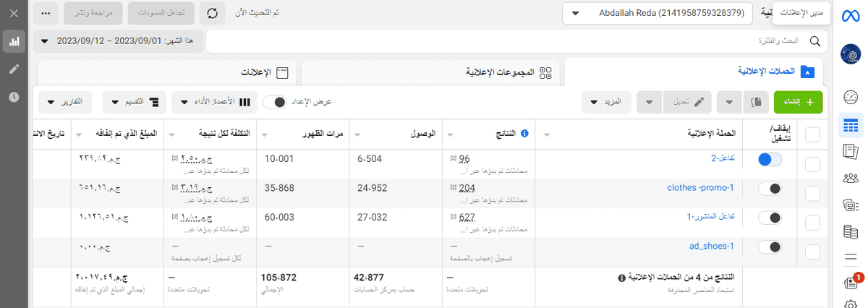
Task: Toggle the ad_shoes-1 campaign switch
Action: 770,247
